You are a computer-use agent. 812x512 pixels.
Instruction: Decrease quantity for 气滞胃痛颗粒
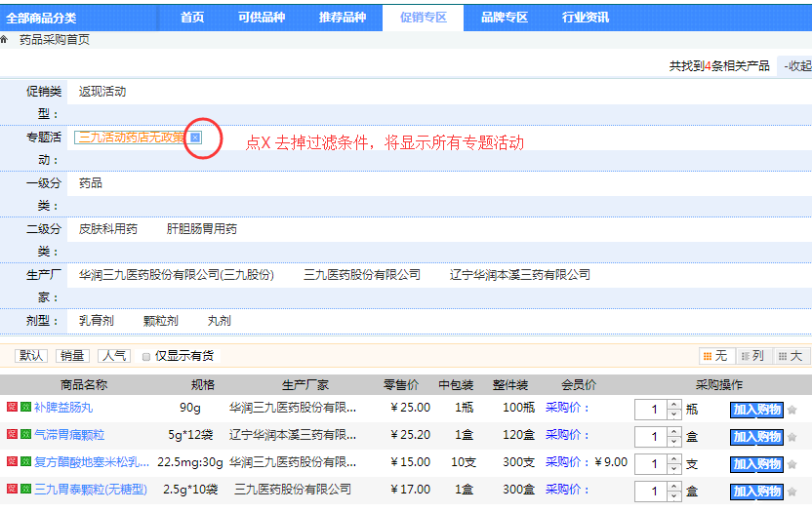click(x=673, y=442)
